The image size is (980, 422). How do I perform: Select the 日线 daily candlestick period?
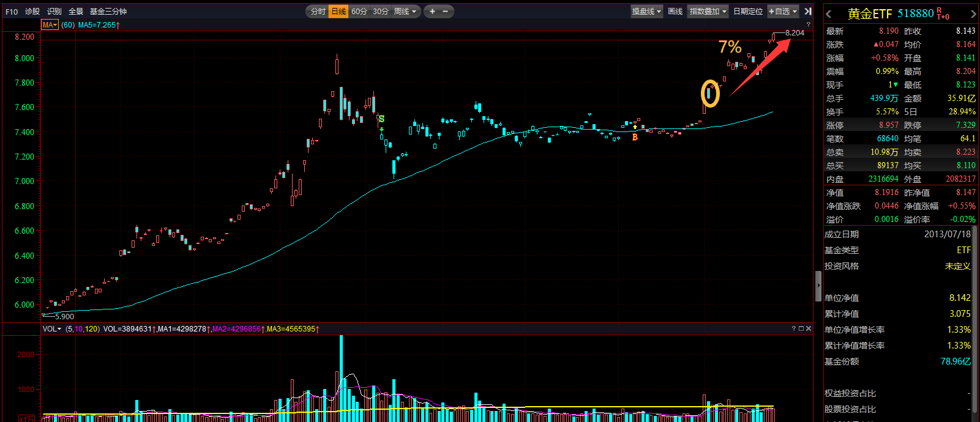(x=339, y=12)
